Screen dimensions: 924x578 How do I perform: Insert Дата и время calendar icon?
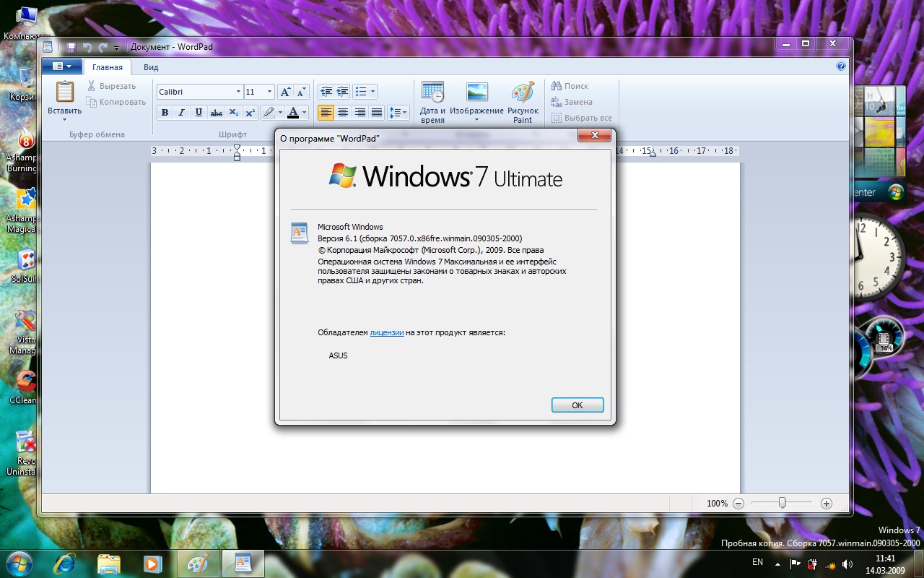pos(432,92)
